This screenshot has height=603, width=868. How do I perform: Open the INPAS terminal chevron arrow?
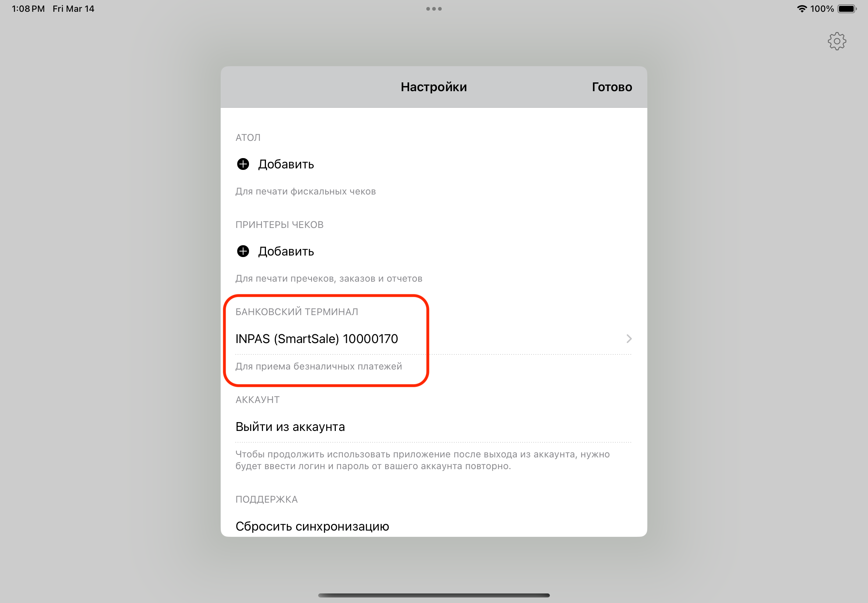click(x=629, y=339)
